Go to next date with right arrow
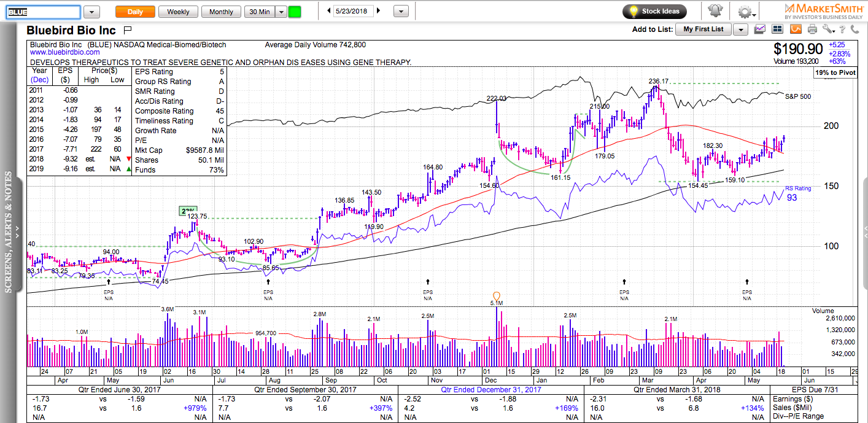The image size is (868, 423). [378, 11]
